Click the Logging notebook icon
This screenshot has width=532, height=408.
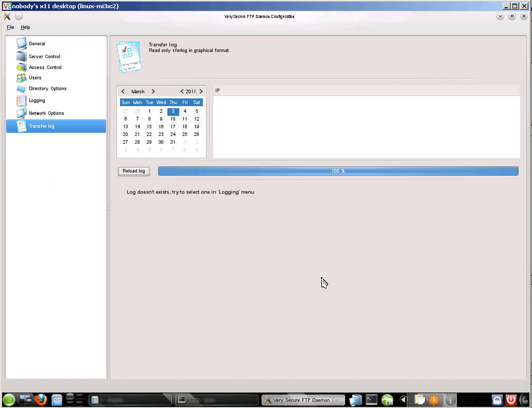click(x=22, y=100)
